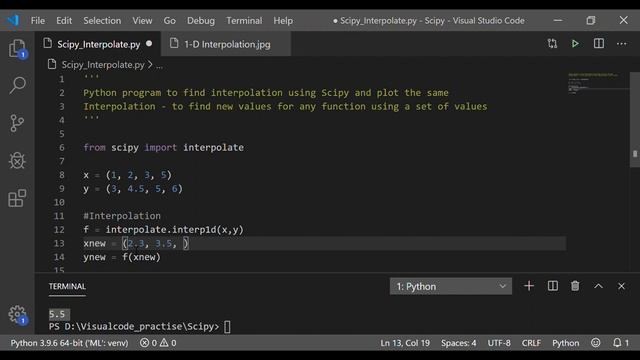This screenshot has height=360, width=640.
Task: Click the 'f = interpolate.interp1d(x,y)' line
Action: click(163, 229)
